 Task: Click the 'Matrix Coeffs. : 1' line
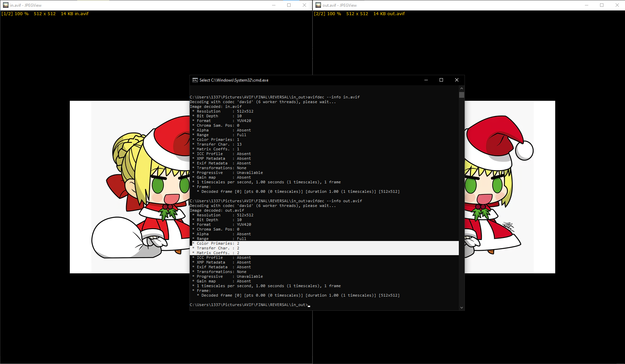216,149
